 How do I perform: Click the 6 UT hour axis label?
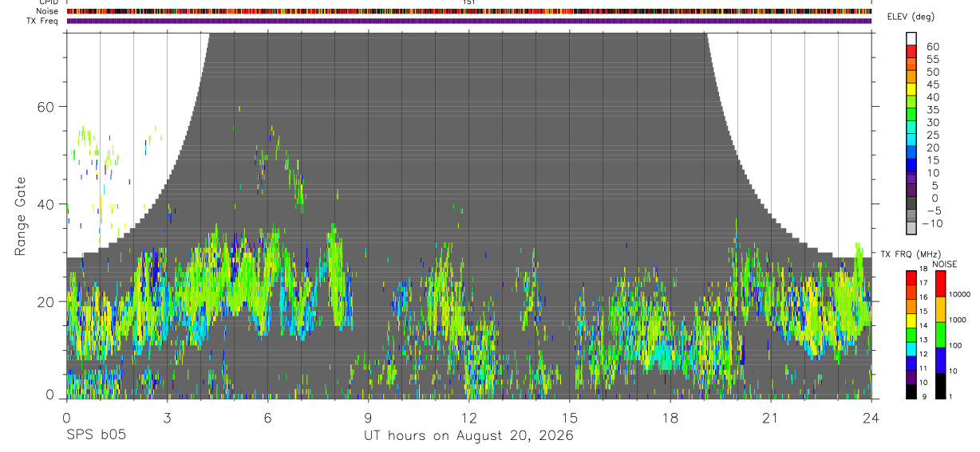point(268,419)
